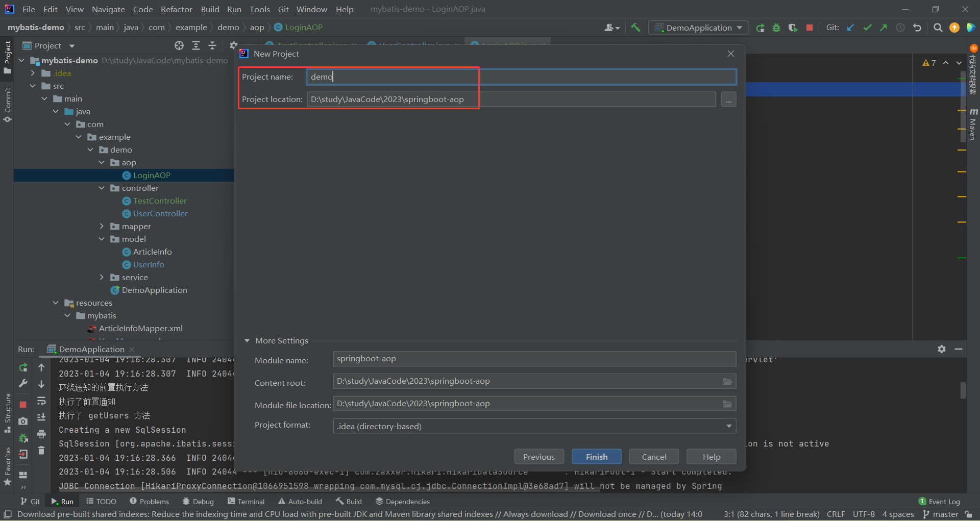Collapse the resources folder
980x521 pixels.
pyautogui.click(x=56, y=303)
